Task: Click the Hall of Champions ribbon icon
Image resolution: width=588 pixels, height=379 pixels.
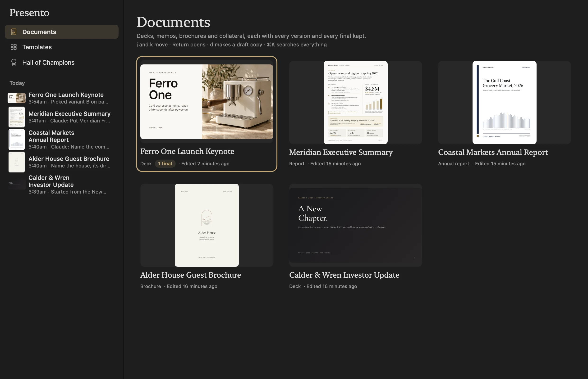Action: pyautogui.click(x=14, y=62)
